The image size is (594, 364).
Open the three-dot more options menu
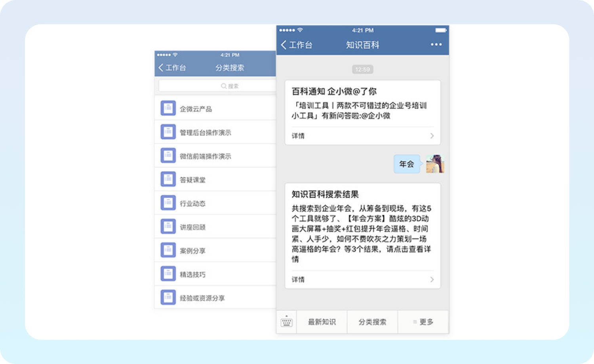coord(436,45)
